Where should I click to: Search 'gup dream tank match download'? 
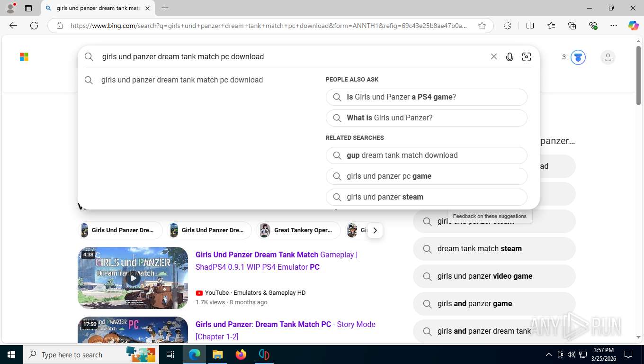pos(427,155)
